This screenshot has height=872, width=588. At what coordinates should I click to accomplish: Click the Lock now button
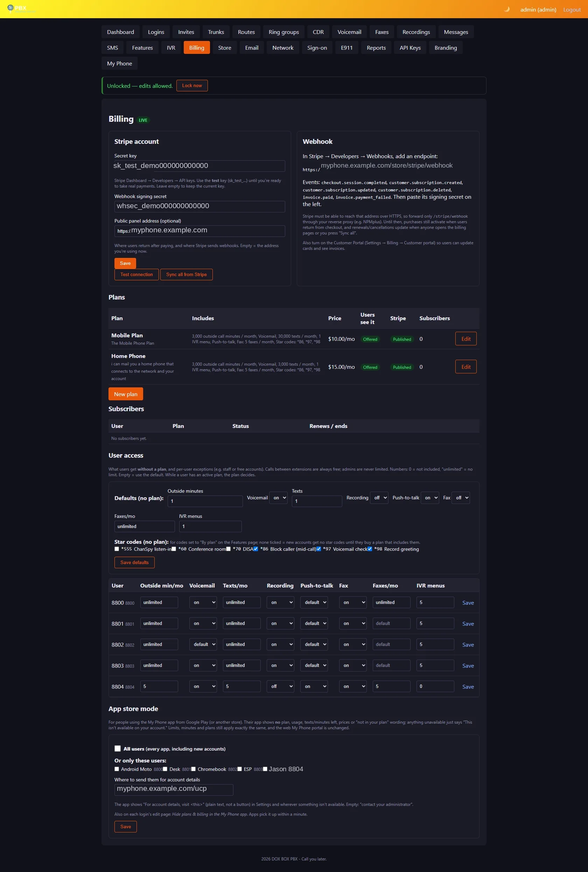point(192,85)
